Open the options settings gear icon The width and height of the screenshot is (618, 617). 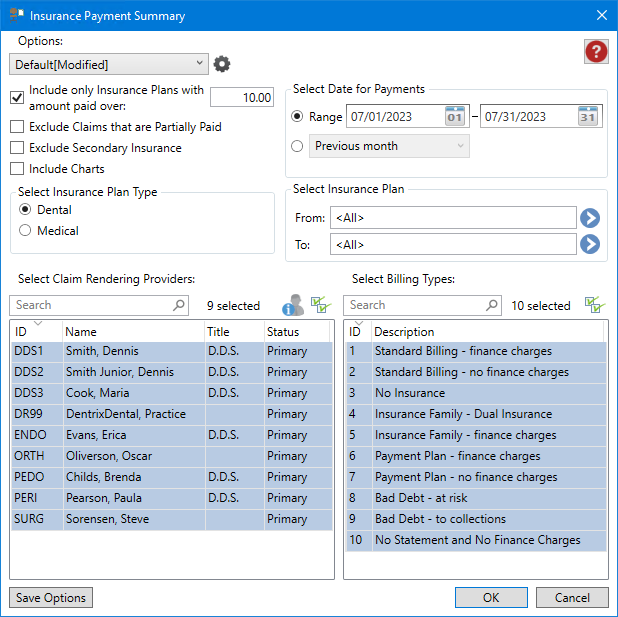(222, 64)
